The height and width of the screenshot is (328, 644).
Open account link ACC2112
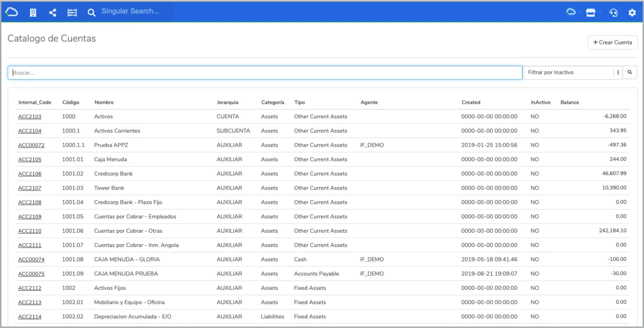[x=30, y=288]
